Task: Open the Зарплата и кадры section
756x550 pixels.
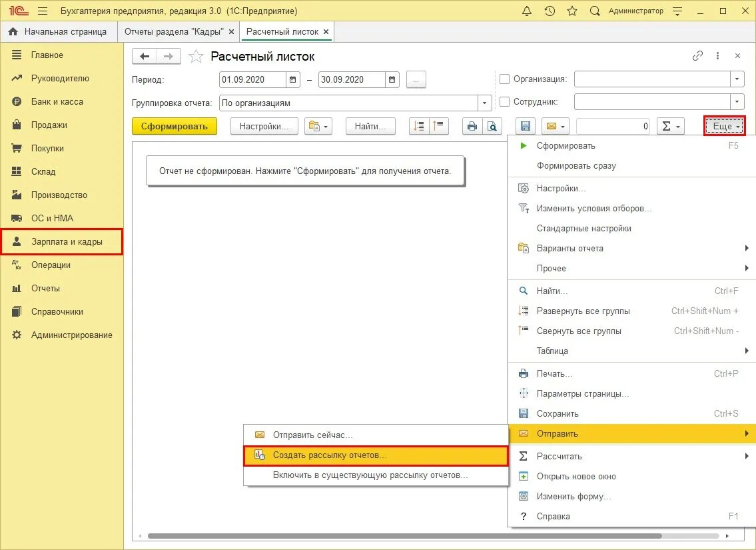Action: tap(62, 242)
